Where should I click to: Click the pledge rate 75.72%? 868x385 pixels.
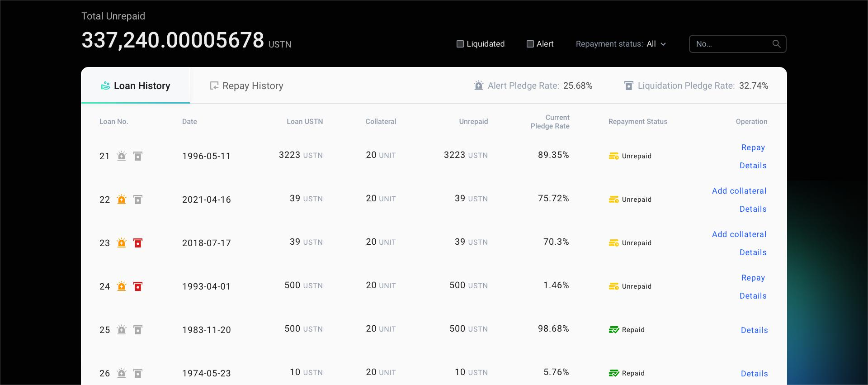click(553, 198)
